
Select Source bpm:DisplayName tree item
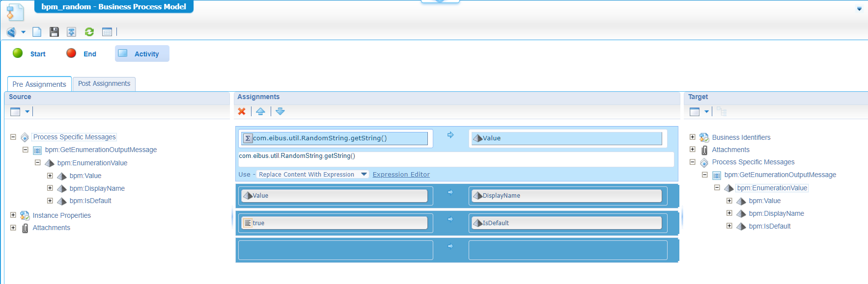pos(97,188)
